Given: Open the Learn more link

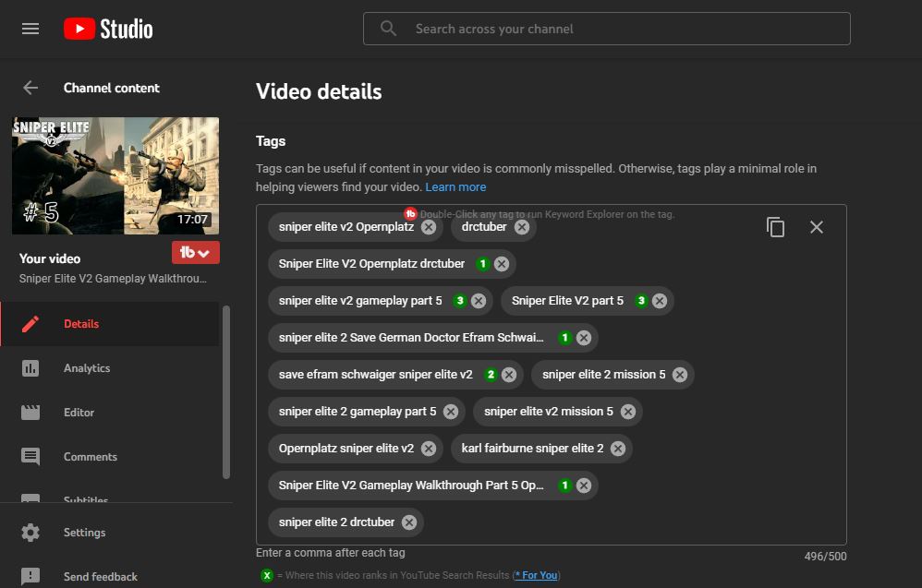Looking at the screenshot, I should pyautogui.click(x=455, y=186).
